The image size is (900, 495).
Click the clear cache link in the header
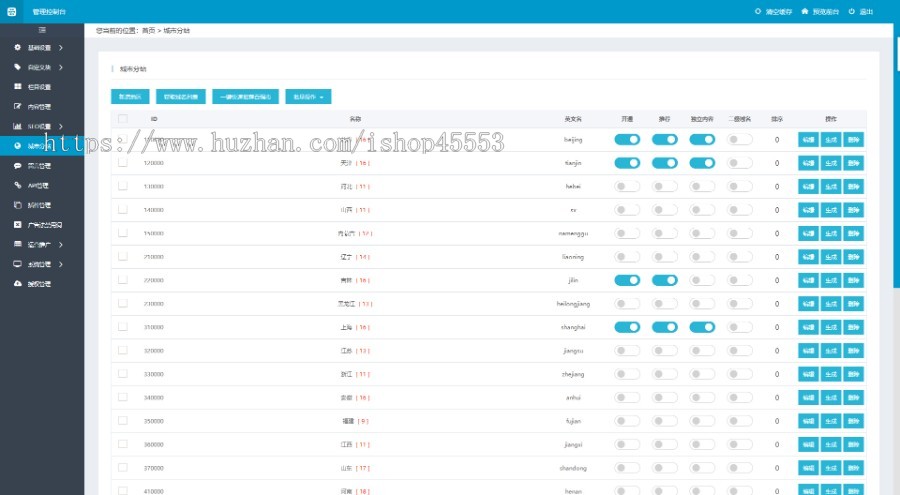pos(773,11)
